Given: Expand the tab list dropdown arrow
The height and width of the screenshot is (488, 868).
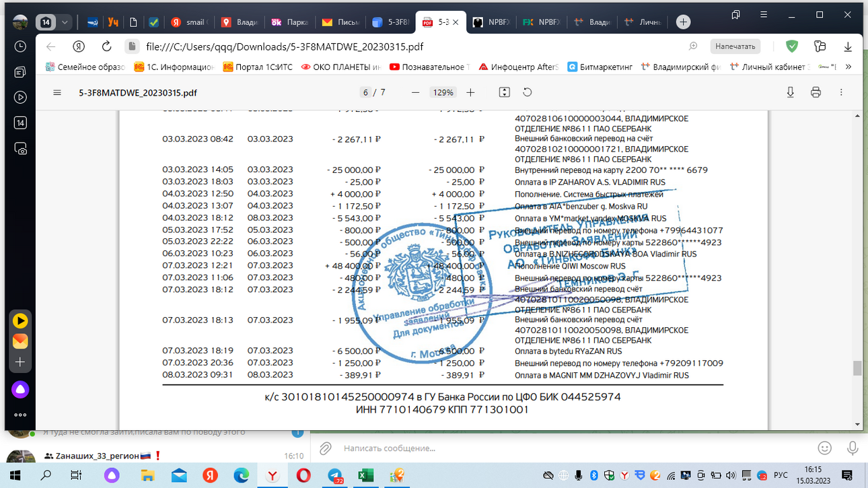Looking at the screenshot, I should [65, 22].
